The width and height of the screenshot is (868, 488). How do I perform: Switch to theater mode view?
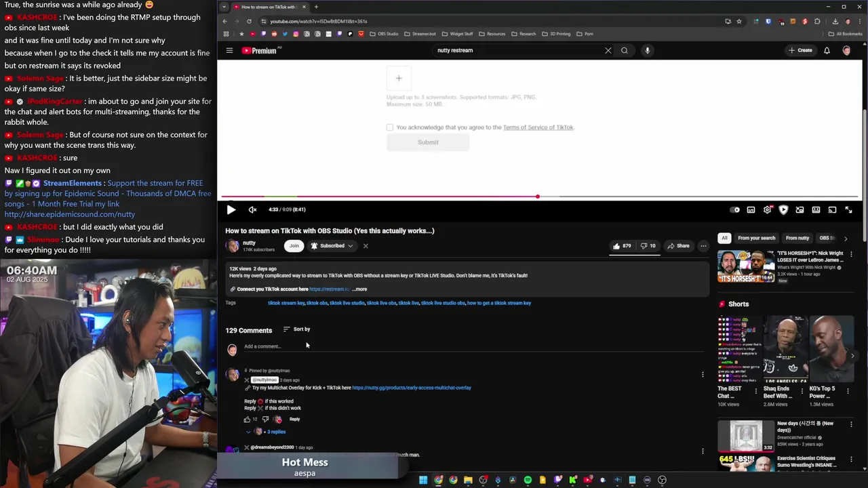click(x=816, y=210)
